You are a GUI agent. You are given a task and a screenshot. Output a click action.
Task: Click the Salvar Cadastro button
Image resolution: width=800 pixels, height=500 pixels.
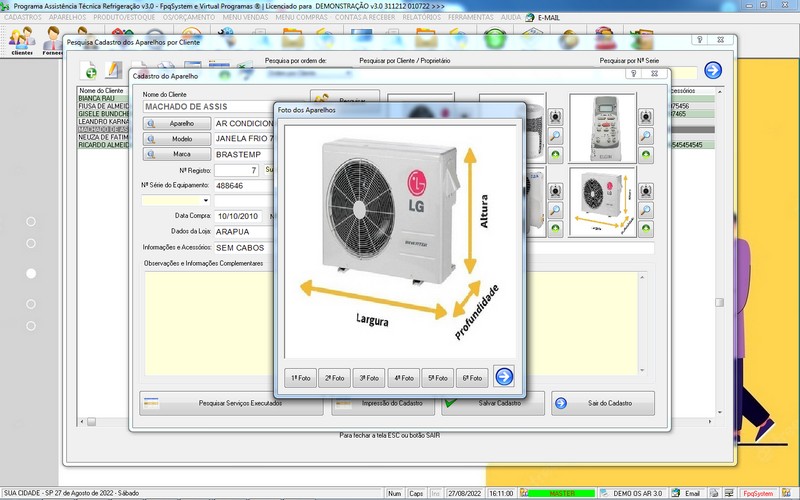[493, 403]
